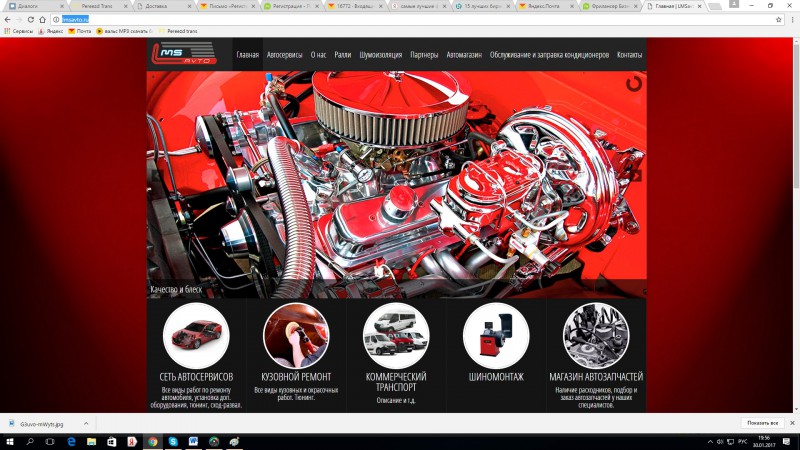This screenshot has height=450, width=800.
Task: Close the downloads bar
Action: click(792, 423)
